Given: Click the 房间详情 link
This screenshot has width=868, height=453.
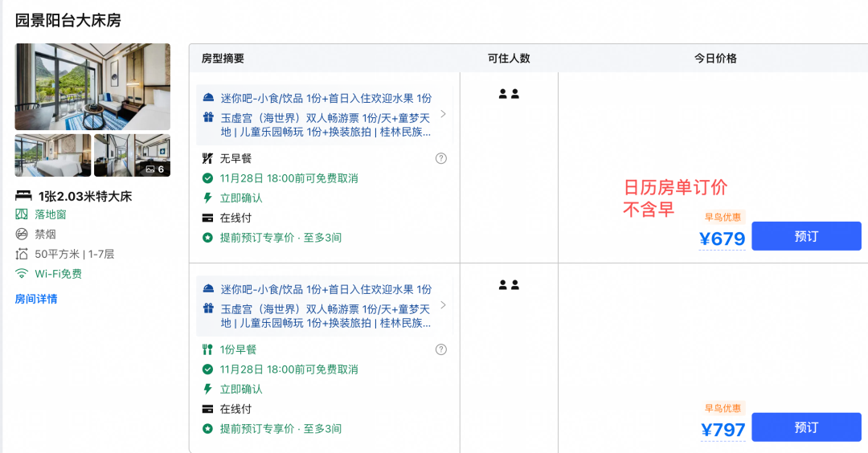Looking at the screenshot, I should (x=36, y=300).
